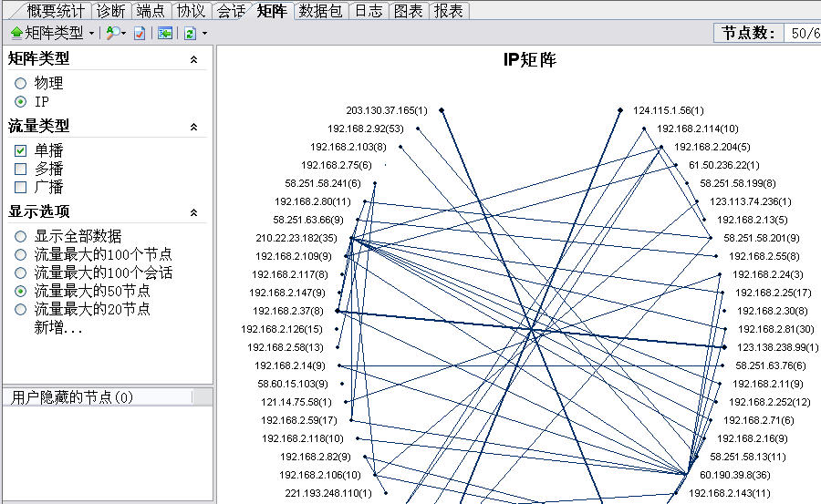Collapse the 流量类型 panel section
Image resolution: width=821 pixels, height=504 pixels.
(x=193, y=127)
